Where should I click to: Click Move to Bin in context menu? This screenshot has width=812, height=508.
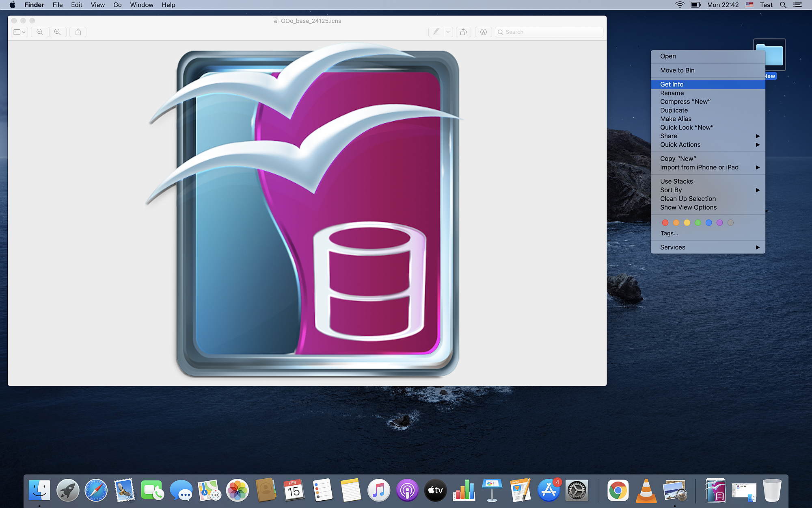[x=677, y=70]
